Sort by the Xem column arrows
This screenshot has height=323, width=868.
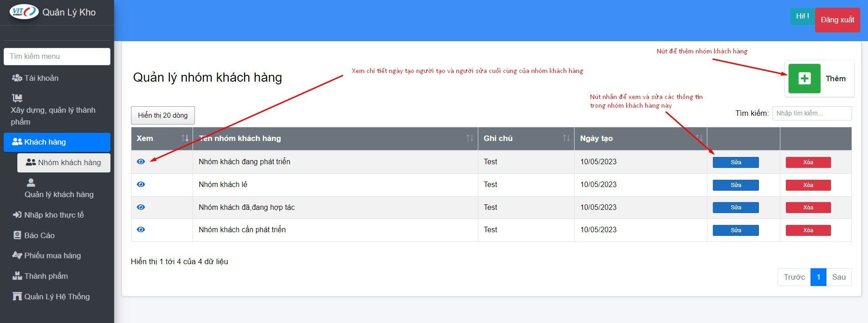(185, 138)
